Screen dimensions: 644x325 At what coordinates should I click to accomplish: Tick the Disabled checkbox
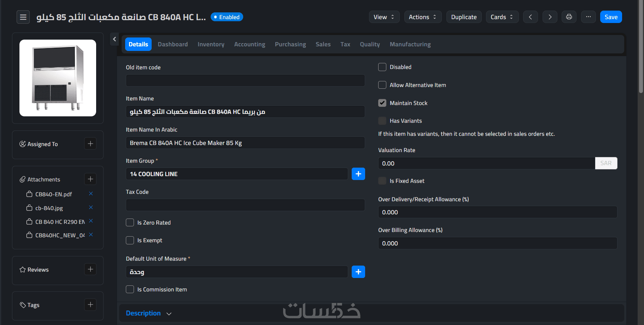pyautogui.click(x=382, y=67)
